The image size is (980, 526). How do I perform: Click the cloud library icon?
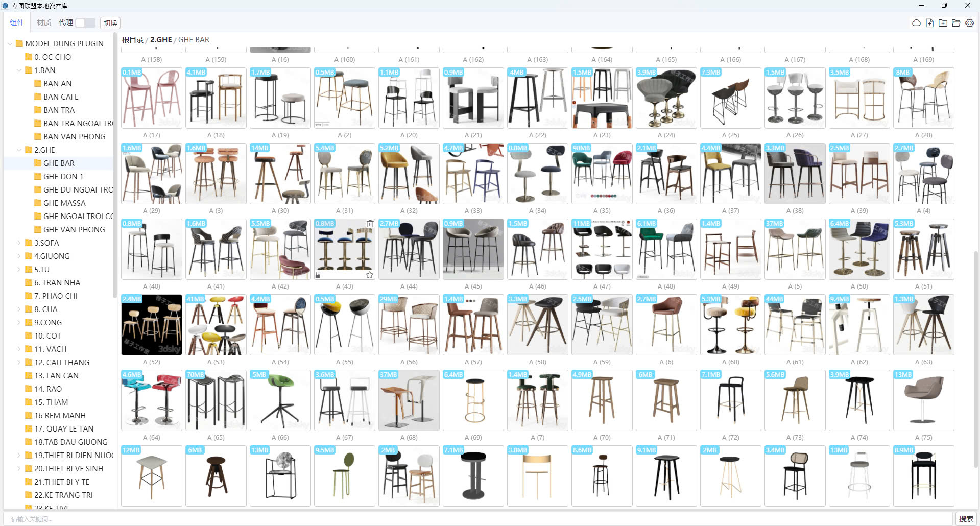coord(916,23)
